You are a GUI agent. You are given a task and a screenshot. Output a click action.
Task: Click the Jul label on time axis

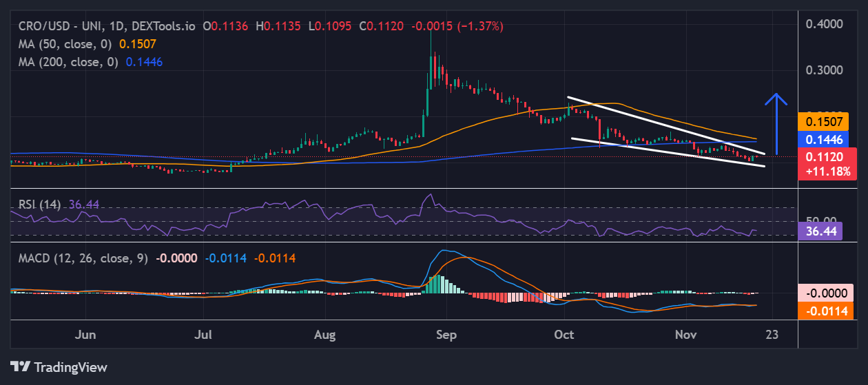point(203,335)
